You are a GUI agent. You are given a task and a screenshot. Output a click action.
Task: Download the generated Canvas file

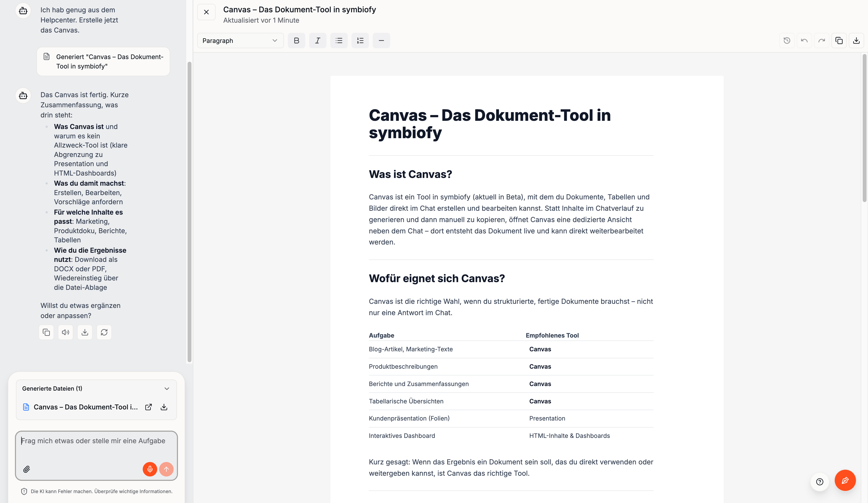164,407
